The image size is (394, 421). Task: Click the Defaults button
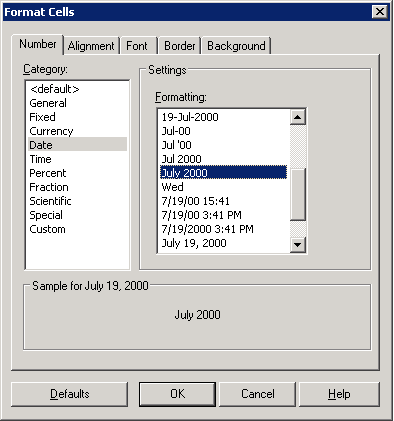[x=70, y=394]
